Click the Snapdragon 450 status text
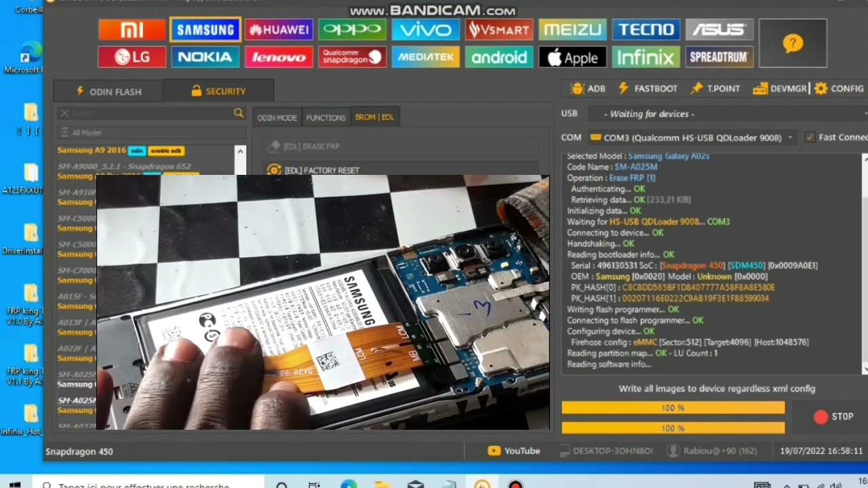868x488 pixels. [79, 451]
